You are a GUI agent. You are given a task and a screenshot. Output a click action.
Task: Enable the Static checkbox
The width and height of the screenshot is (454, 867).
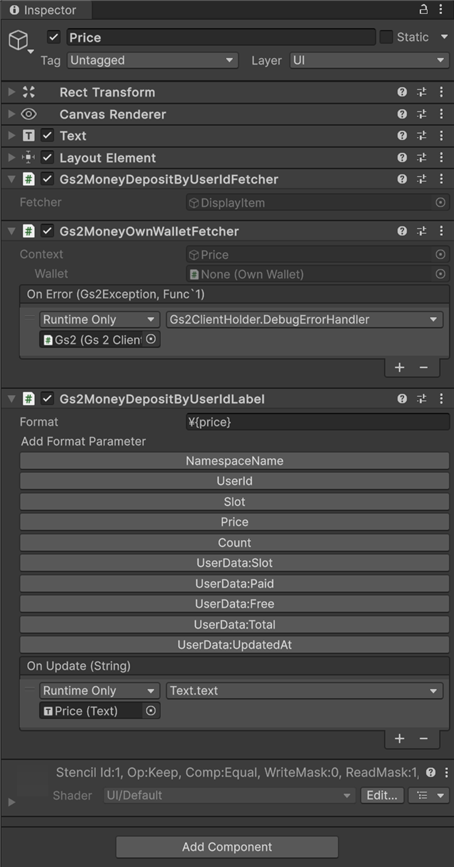coord(387,37)
